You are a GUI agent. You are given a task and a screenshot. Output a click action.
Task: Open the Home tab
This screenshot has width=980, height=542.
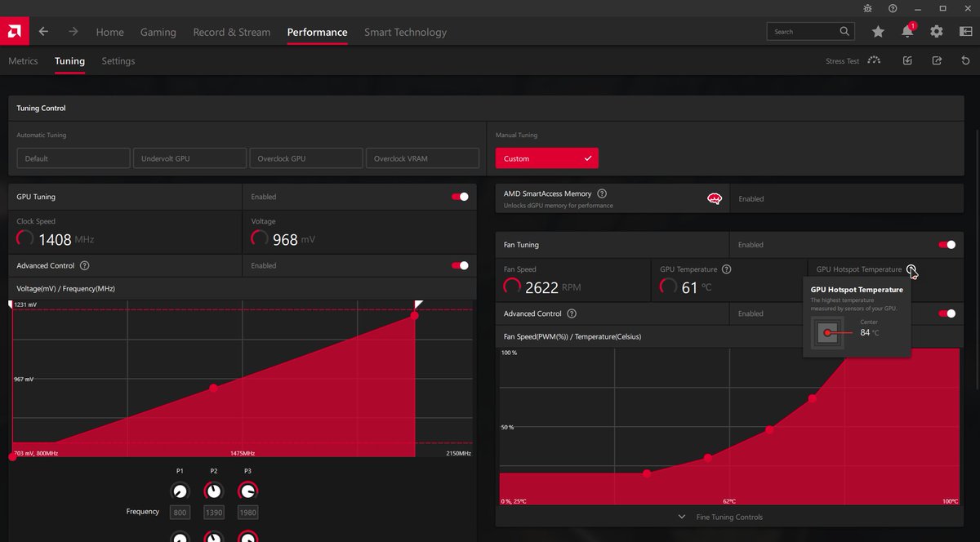coord(110,32)
